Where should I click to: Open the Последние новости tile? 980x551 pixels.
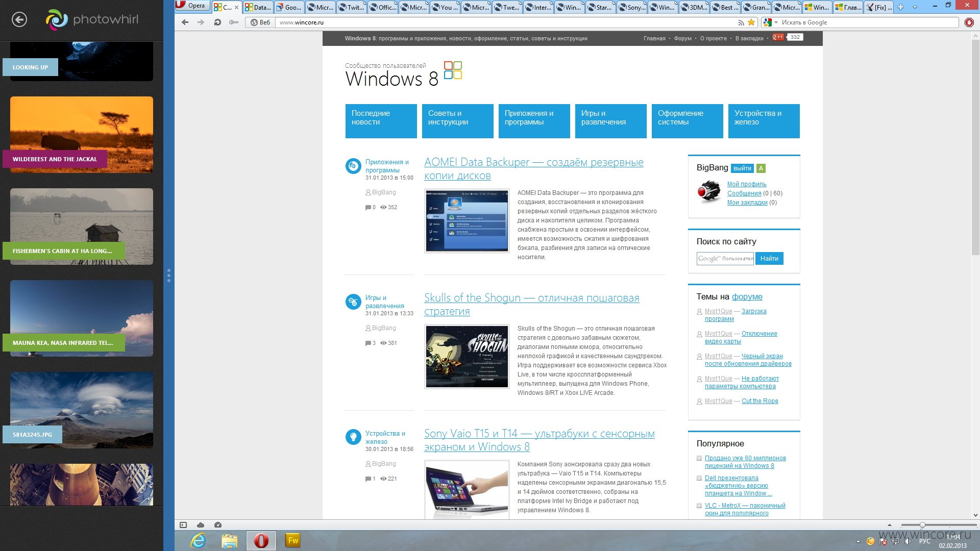(x=381, y=121)
